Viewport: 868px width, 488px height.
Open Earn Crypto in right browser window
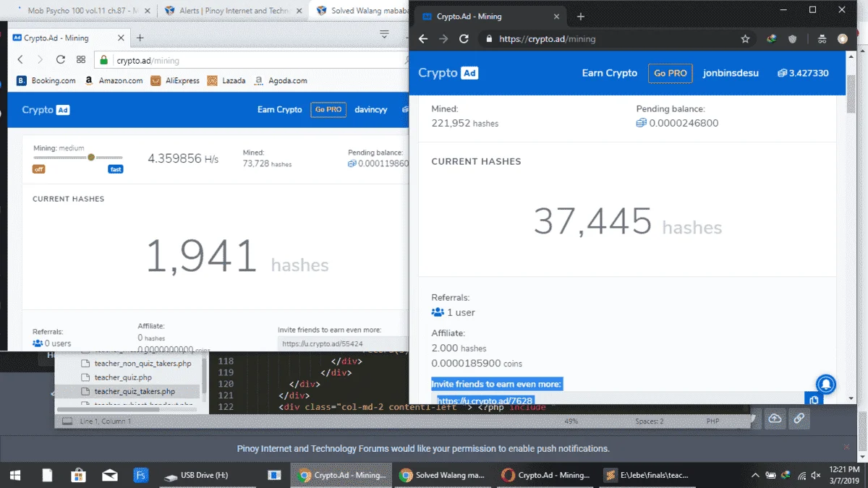610,73
